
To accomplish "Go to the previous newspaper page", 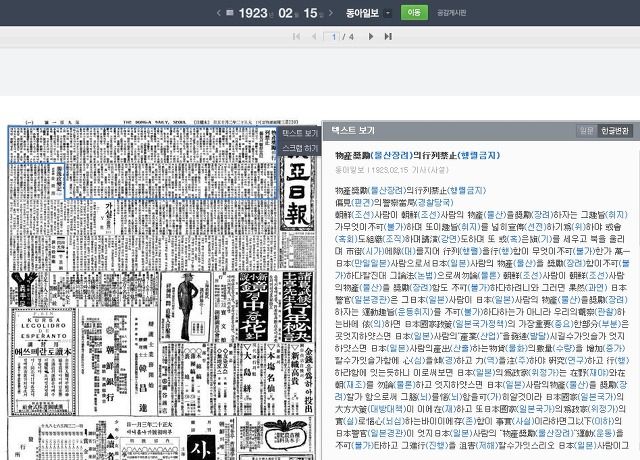I will 314,36.
